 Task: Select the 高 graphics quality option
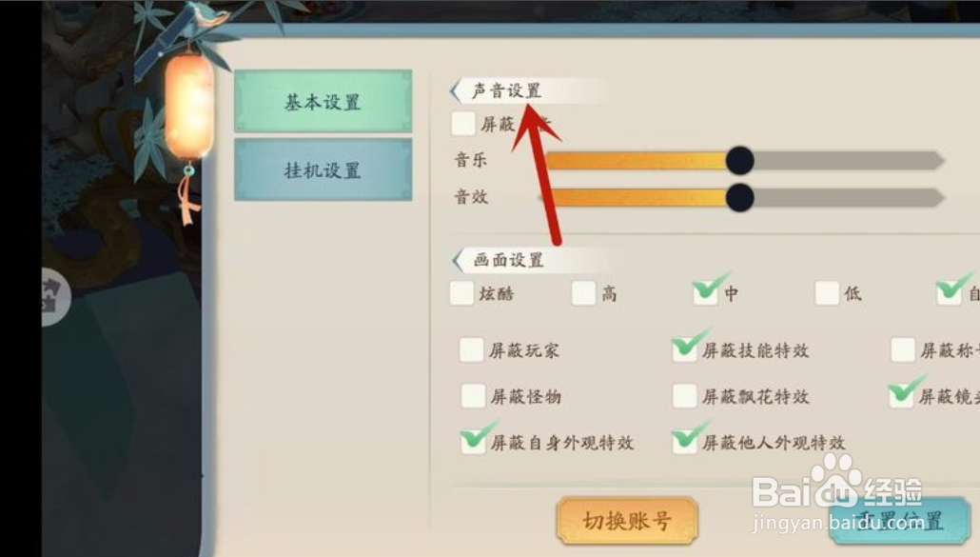(x=584, y=293)
